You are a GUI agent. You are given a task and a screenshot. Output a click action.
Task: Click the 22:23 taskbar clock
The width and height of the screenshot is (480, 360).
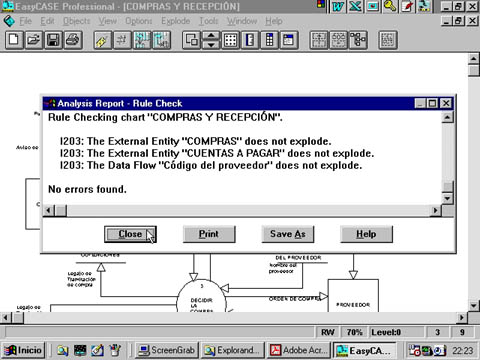point(463,351)
